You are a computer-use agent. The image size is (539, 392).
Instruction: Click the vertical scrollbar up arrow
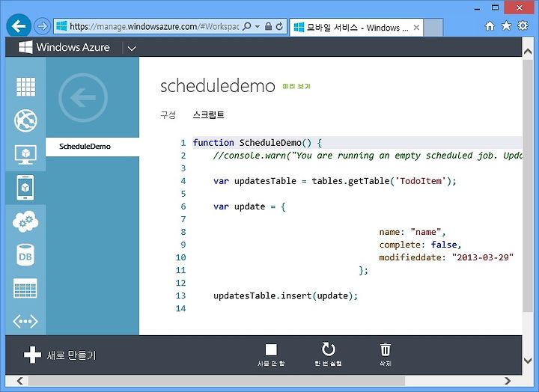click(528, 52)
